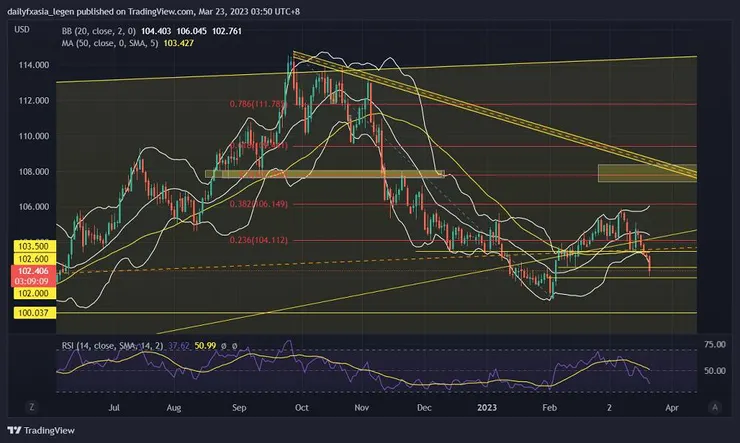Click the Z timezone button at bottom left
Screen dimensions: 740x443
pos(32,407)
